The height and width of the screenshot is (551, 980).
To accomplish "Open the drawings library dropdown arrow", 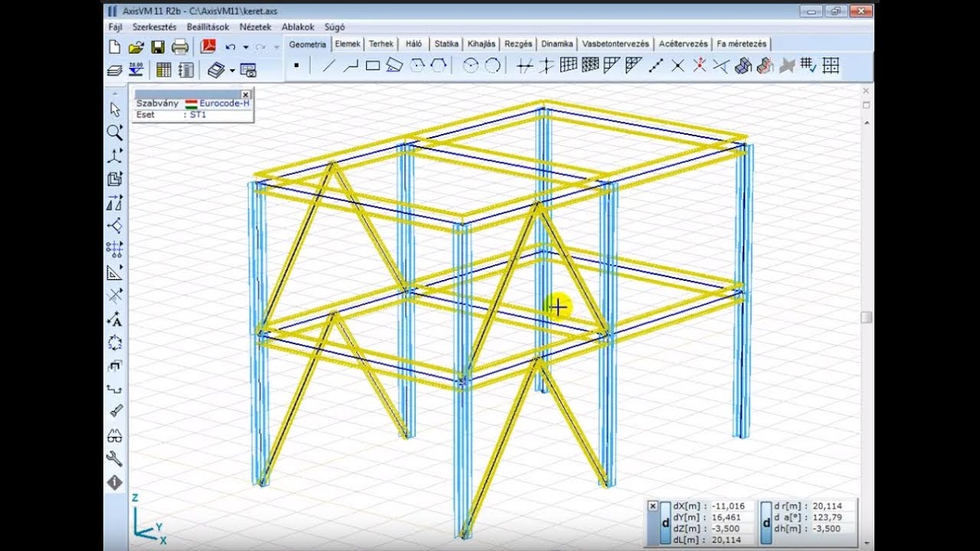I will tap(232, 71).
